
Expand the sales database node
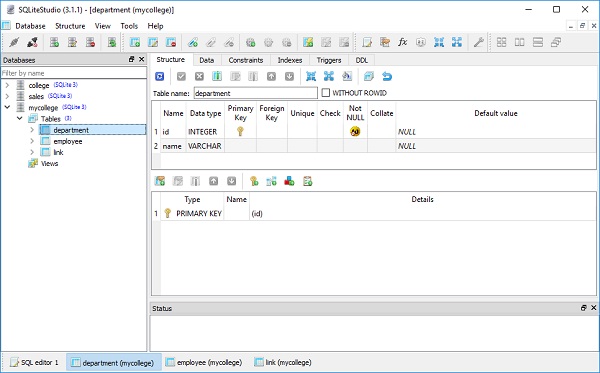click(x=7, y=96)
